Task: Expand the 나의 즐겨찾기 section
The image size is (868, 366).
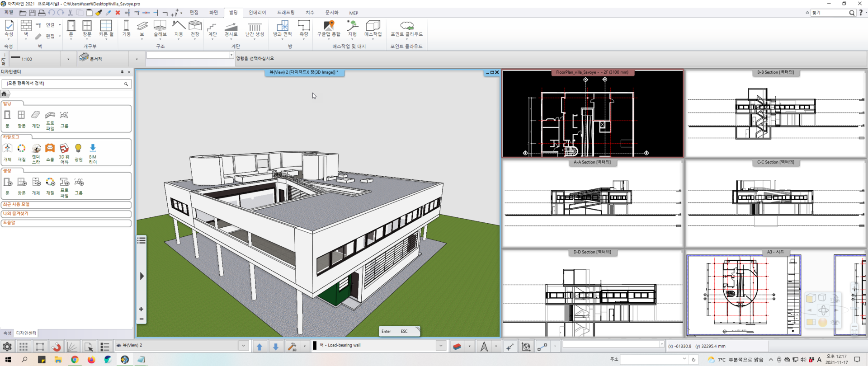Action: (x=66, y=214)
